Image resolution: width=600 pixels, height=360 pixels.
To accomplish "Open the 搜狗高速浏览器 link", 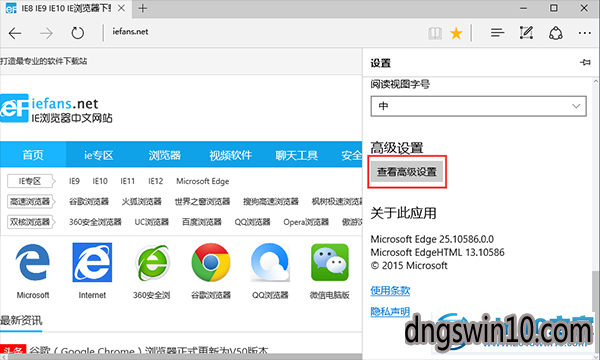I will (x=271, y=202).
